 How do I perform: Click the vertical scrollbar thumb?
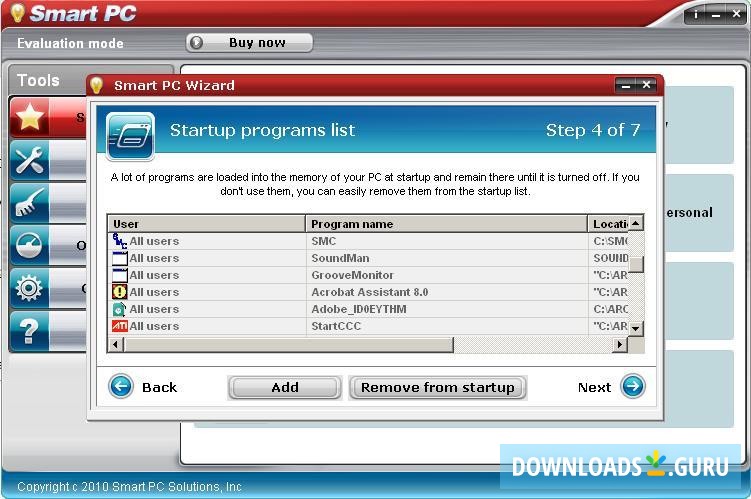pos(636,264)
